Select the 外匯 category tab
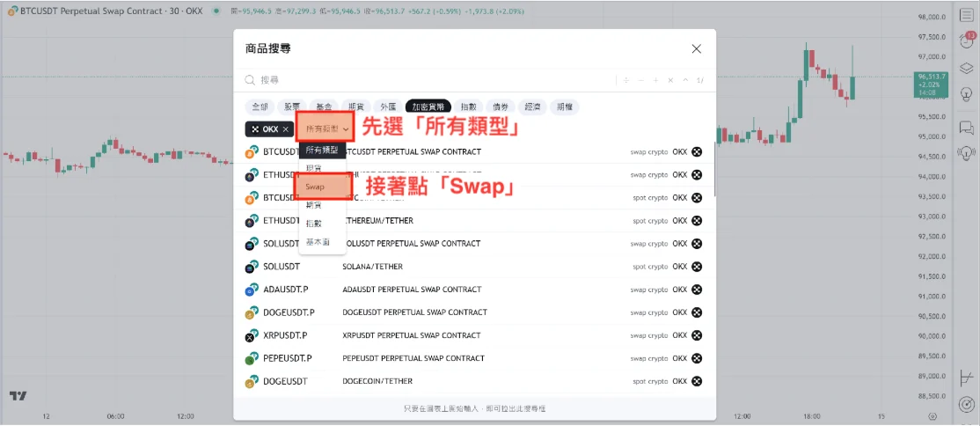 (389, 107)
